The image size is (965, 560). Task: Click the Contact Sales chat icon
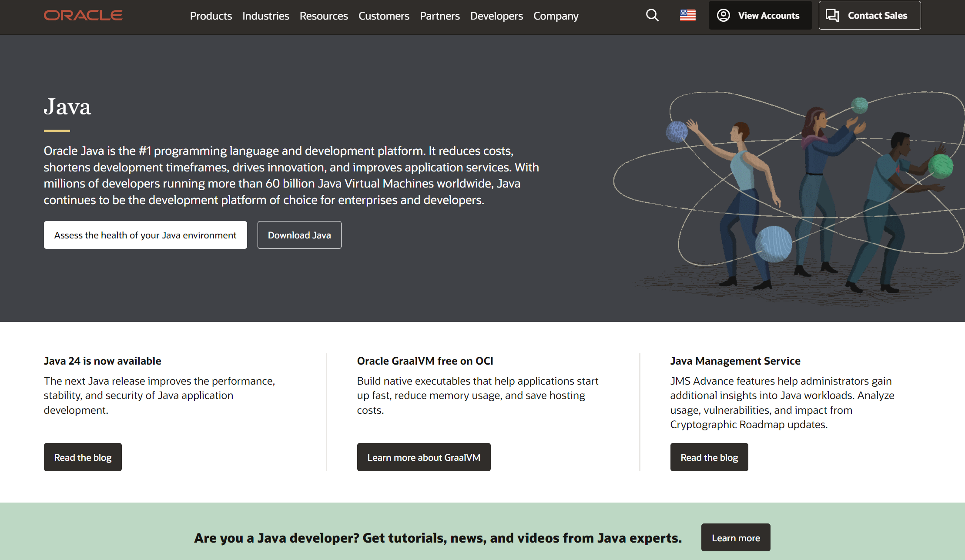coord(832,15)
